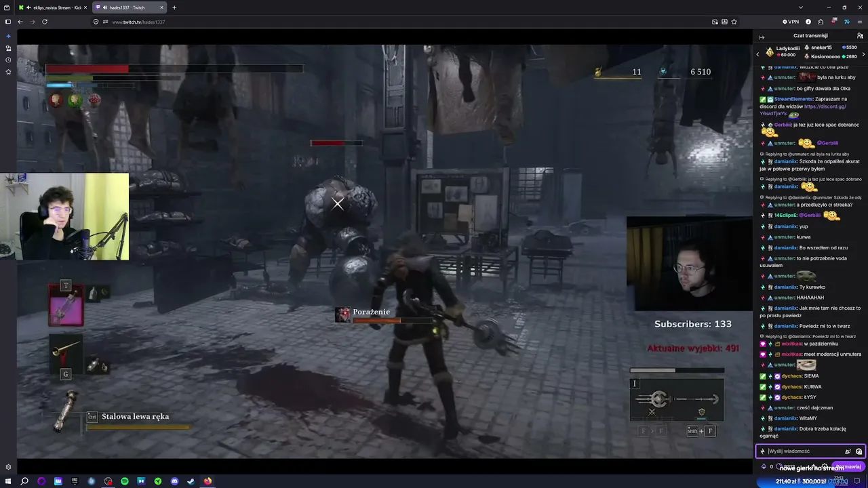Open the sidebar bookmarks star icon

8,71
